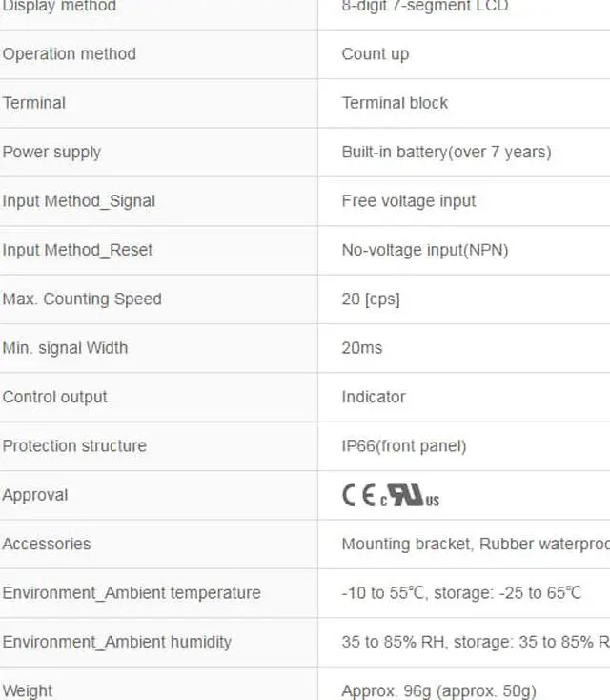The height and width of the screenshot is (700, 610).
Task: Select the Power supply label
Action: 51,153
